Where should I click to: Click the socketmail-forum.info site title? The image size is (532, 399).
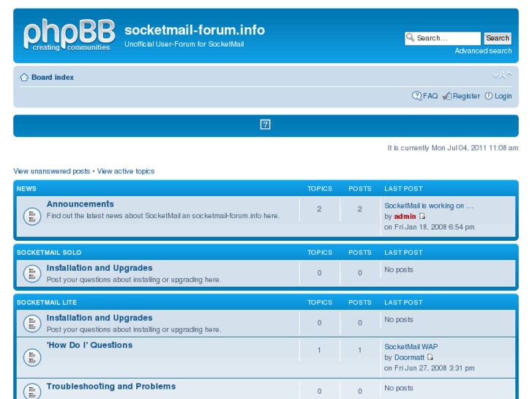point(195,30)
